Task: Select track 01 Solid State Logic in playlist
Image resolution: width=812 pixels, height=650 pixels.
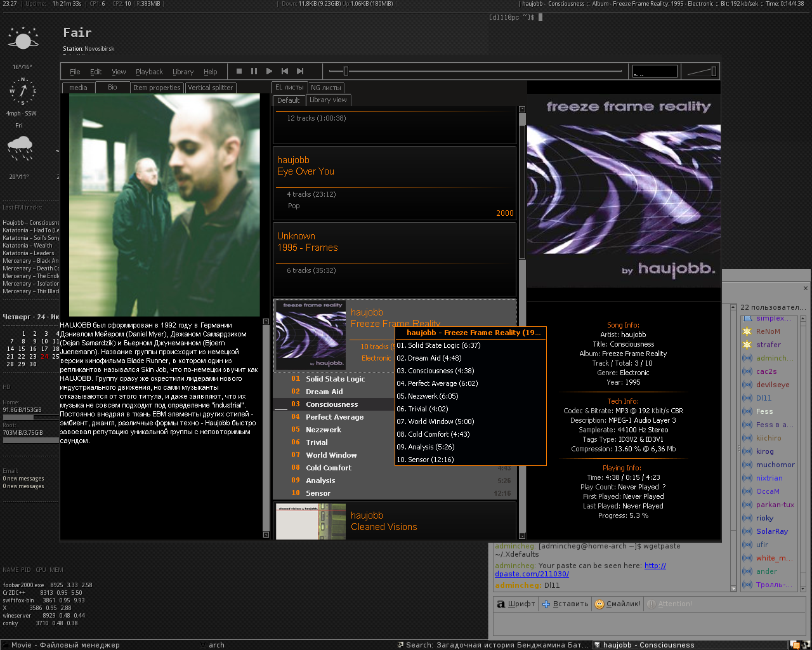Action: point(334,379)
